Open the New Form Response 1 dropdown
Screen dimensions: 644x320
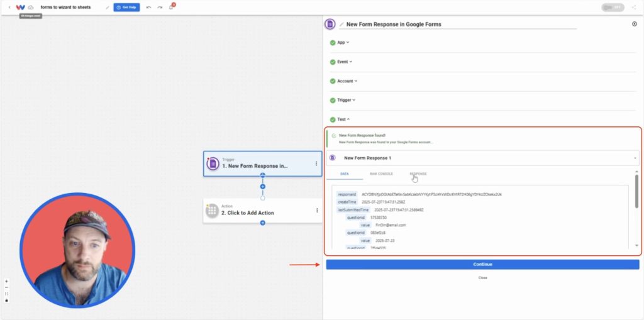click(x=482, y=158)
